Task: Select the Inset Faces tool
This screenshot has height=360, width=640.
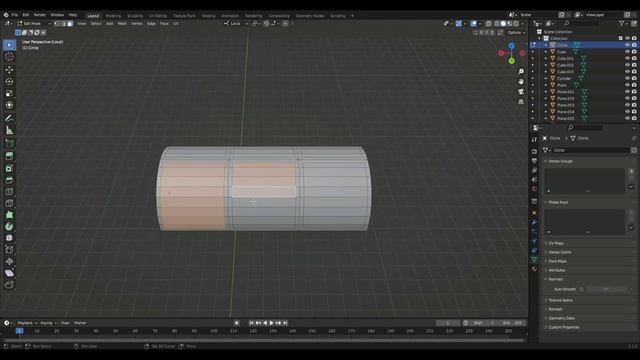Action: pos(9,168)
